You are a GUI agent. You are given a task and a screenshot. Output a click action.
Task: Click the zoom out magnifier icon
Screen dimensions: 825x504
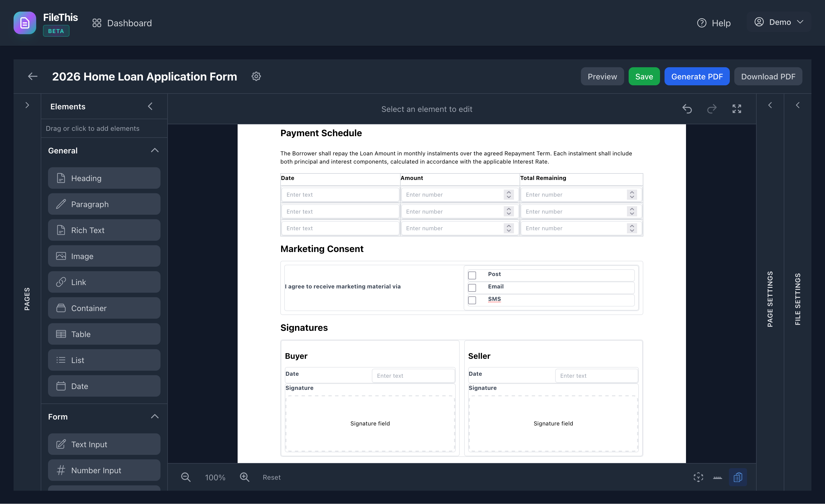[x=186, y=477]
